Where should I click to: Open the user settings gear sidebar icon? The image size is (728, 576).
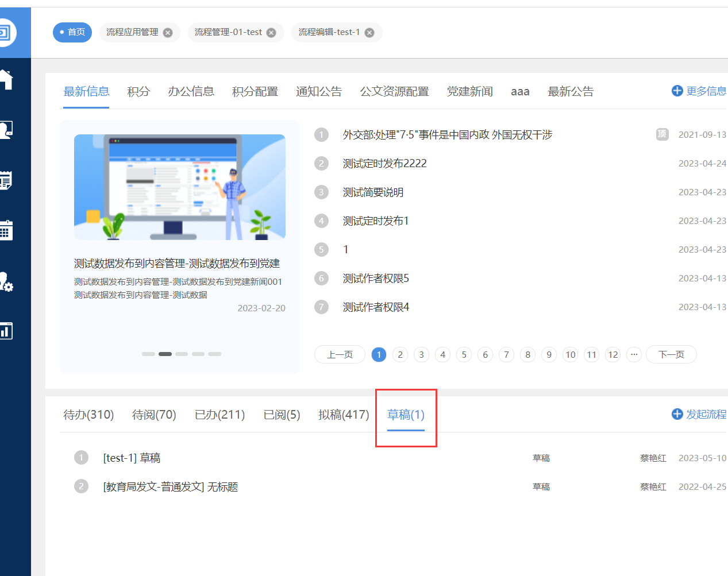pyautogui.click(x=6, y=281)
